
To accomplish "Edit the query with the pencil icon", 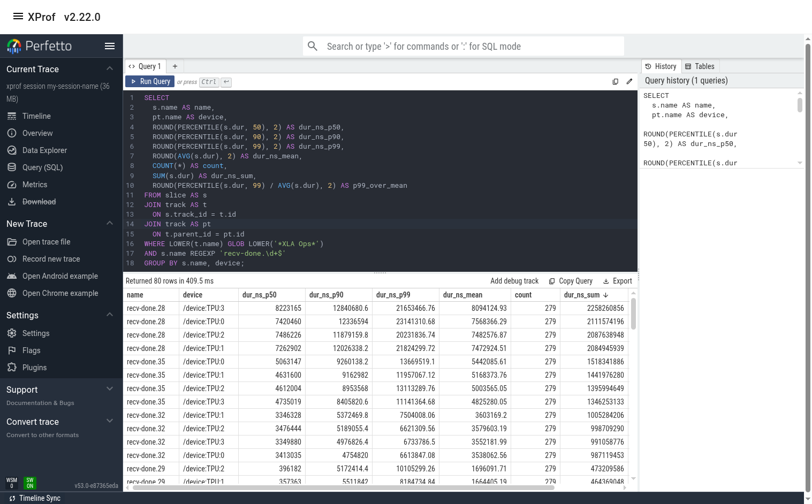I will (629, 81).
